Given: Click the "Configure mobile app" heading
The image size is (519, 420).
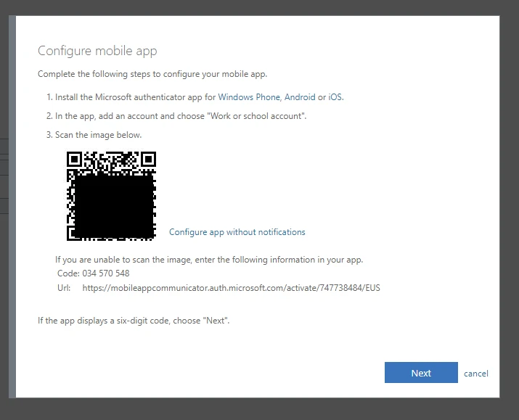Looking at the screenshot, I should (97, 51).
